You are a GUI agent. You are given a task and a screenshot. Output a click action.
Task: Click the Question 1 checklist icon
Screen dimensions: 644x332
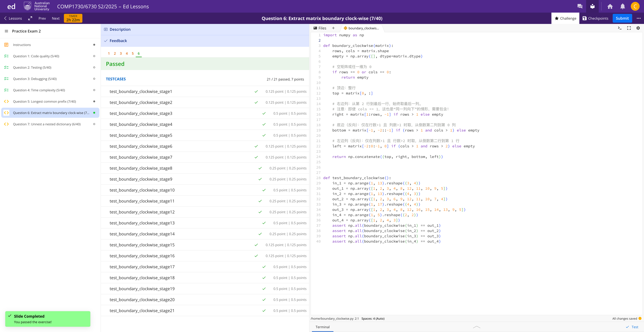[6, 56]
